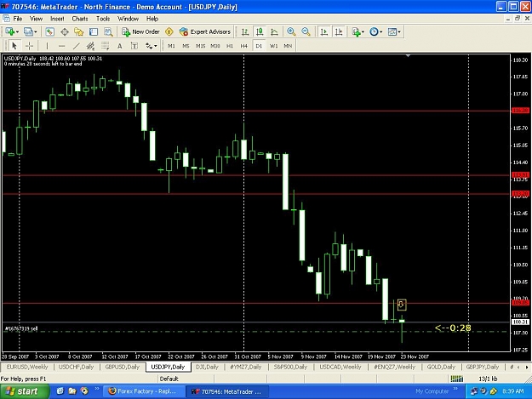
Task: Select the Crosshair tool
Action: coord(29,46)
